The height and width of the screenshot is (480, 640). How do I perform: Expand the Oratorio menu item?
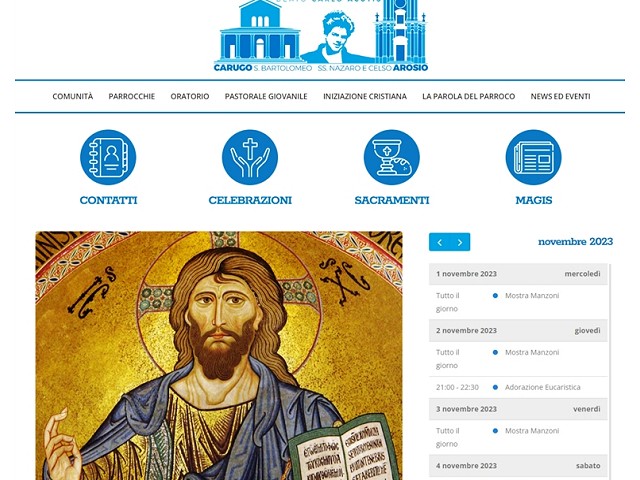(x=190, y=96)
